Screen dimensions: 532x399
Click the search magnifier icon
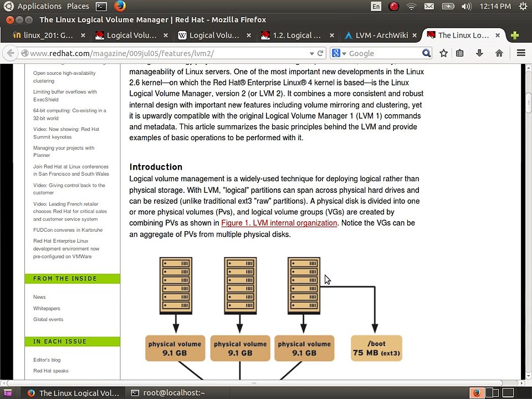[x=426, y=53]
